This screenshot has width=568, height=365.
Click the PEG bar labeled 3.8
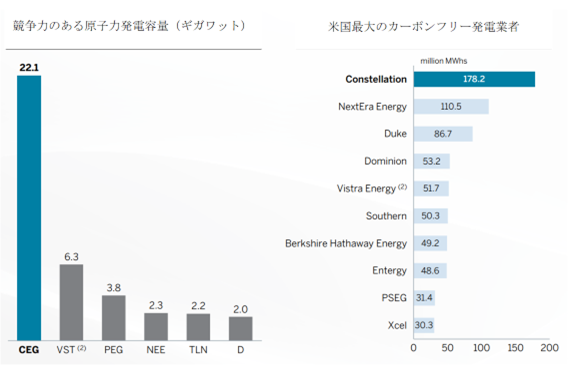point(114,318)
